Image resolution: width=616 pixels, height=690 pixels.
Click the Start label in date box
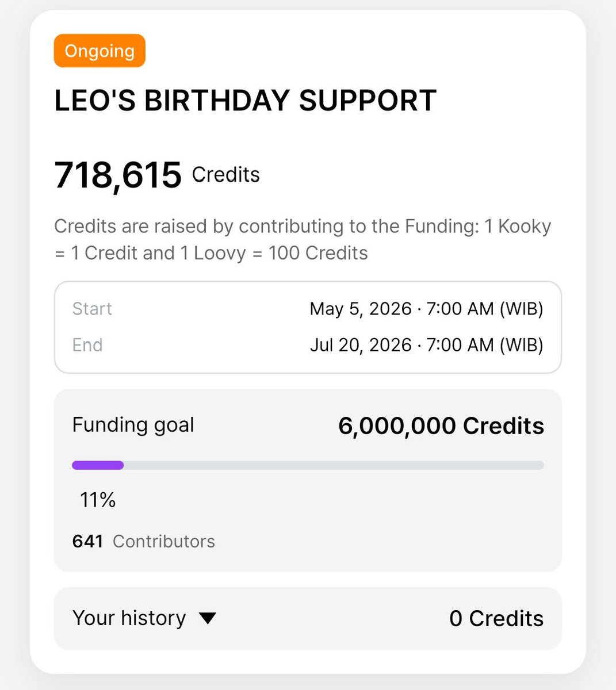(92, 309)
